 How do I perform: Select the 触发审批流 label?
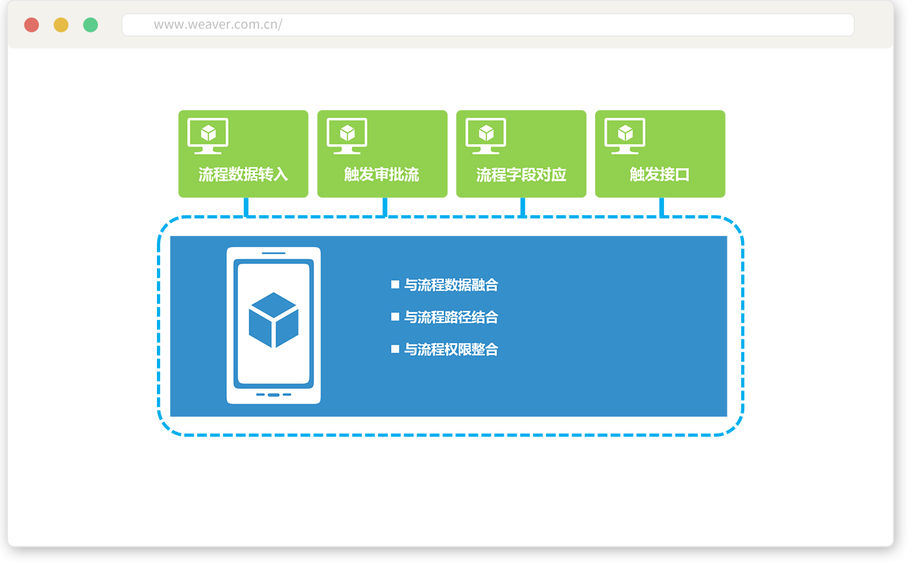click(382, 174)
